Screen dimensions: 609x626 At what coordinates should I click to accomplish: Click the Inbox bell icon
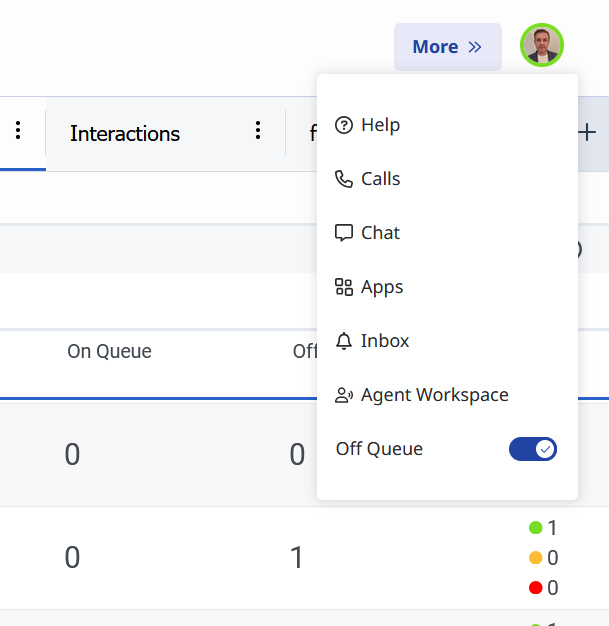pyautogui.click(x=344, y=341)
